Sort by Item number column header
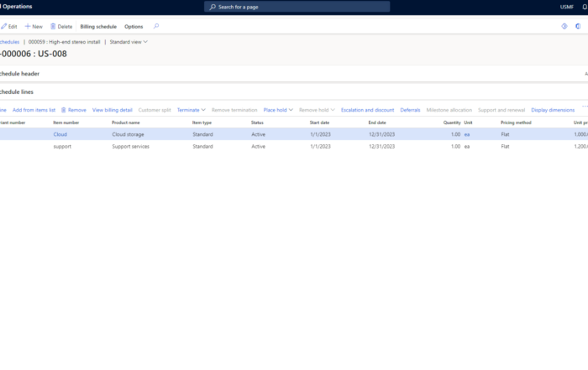This screenshot has height=370, width=588. tap(66, 122)
